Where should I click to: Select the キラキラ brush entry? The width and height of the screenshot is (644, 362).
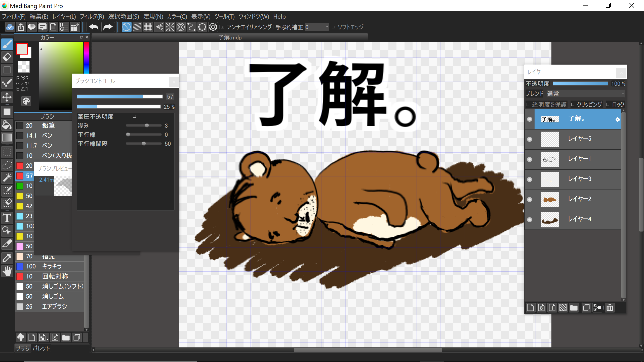tap(52, 266)
